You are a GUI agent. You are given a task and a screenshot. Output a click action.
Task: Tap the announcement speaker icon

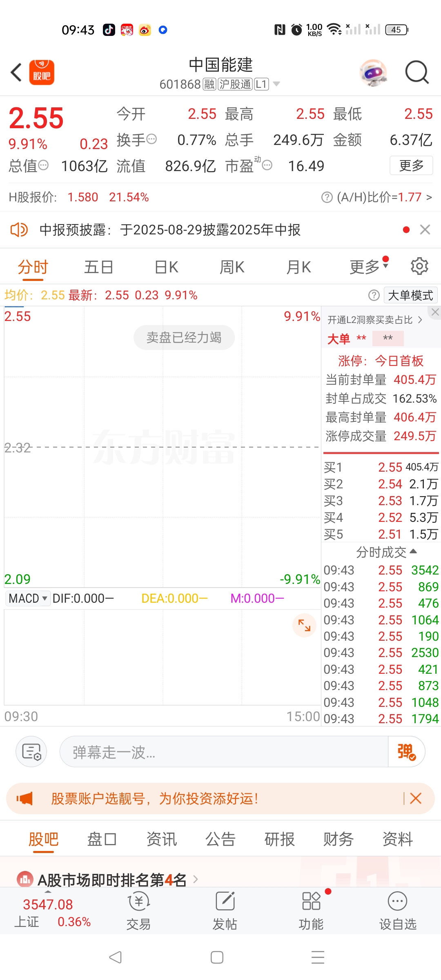point(19,230)
